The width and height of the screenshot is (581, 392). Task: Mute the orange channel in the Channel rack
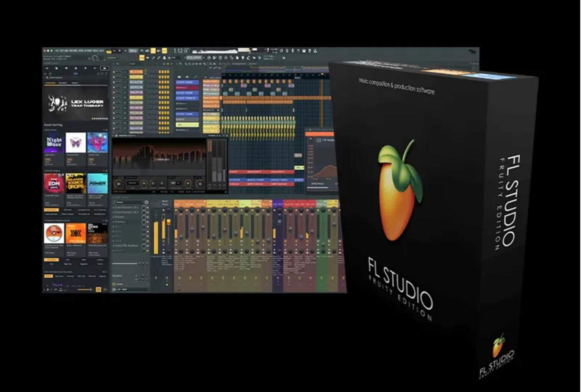pos(114,72)
